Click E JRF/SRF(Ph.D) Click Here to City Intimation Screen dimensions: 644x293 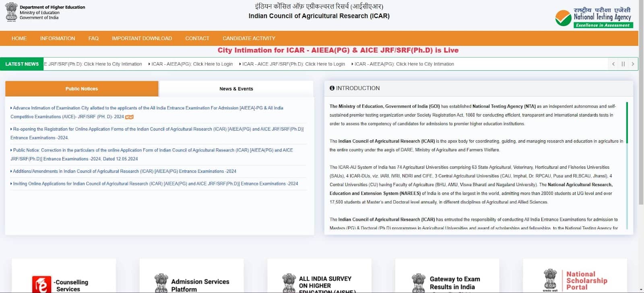pyautogui.click(x=93, y=64)
